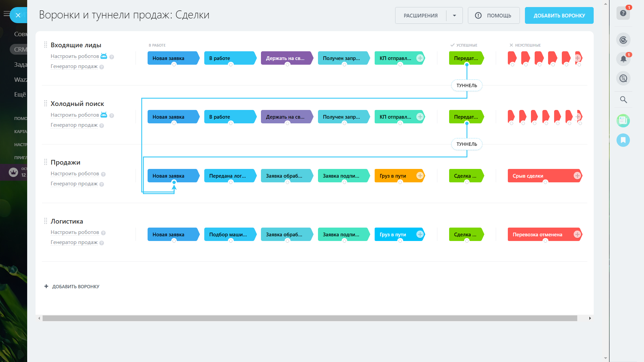Open the Расширения menu button
This screenshot has height=362, width=644.
(x=421, y=15)
